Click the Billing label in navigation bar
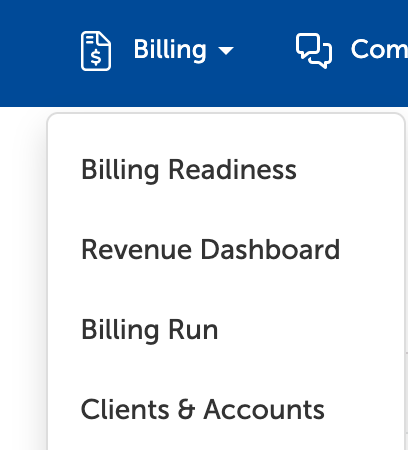 coord(170,50)
